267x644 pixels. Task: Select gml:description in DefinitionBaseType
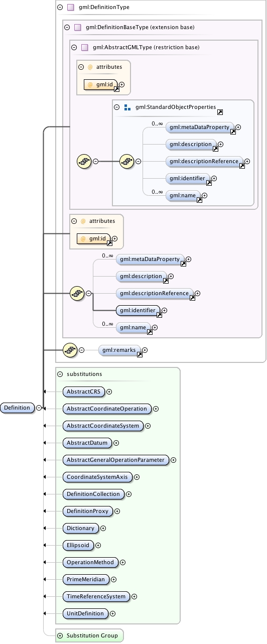click(x=142, y=276)
